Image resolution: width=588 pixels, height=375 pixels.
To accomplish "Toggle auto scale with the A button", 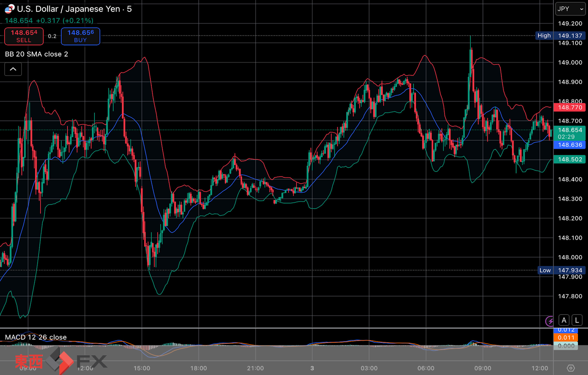I will coord(564,320).
